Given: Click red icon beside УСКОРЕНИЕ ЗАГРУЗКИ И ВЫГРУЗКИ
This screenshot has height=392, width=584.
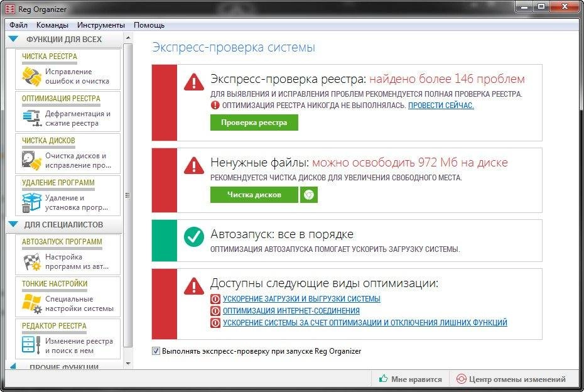Looking at the screenshot, I should tap(215, 299).
